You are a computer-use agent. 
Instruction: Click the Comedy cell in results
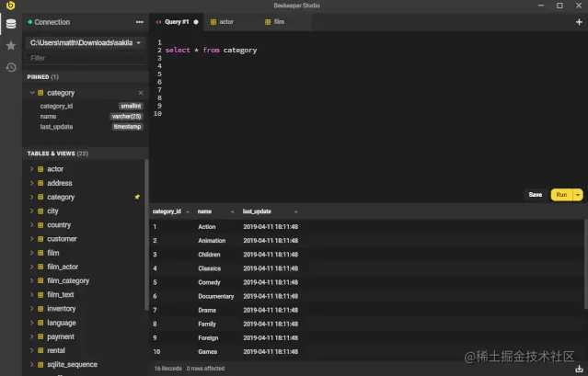[209, 283]
